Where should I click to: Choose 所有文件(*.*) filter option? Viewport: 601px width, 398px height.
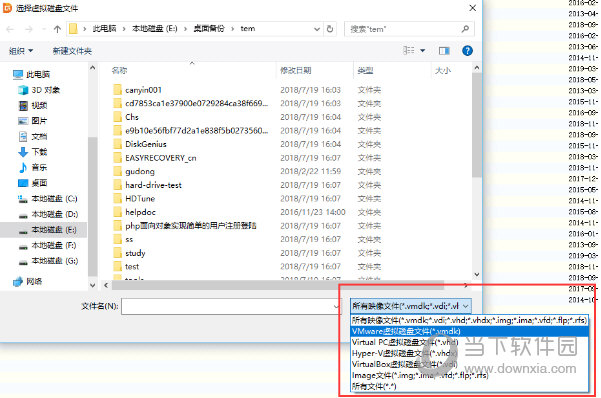[470, 386]
